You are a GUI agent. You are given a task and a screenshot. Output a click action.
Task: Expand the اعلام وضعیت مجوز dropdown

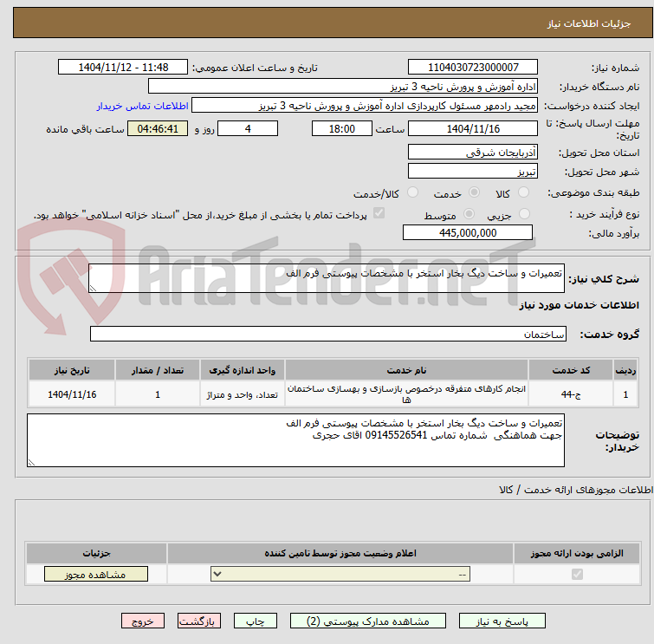tap(340, 575)
